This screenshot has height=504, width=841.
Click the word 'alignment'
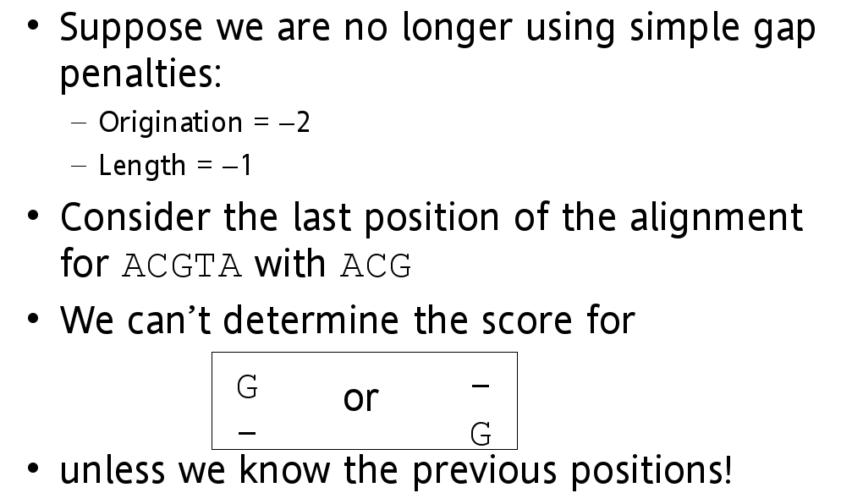click(716, 218)
